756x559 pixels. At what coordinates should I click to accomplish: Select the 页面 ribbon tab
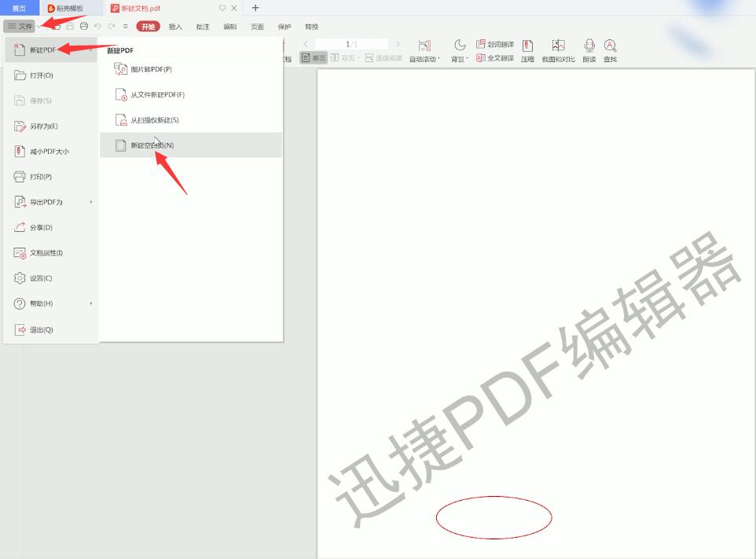click(x=258, y=27)
